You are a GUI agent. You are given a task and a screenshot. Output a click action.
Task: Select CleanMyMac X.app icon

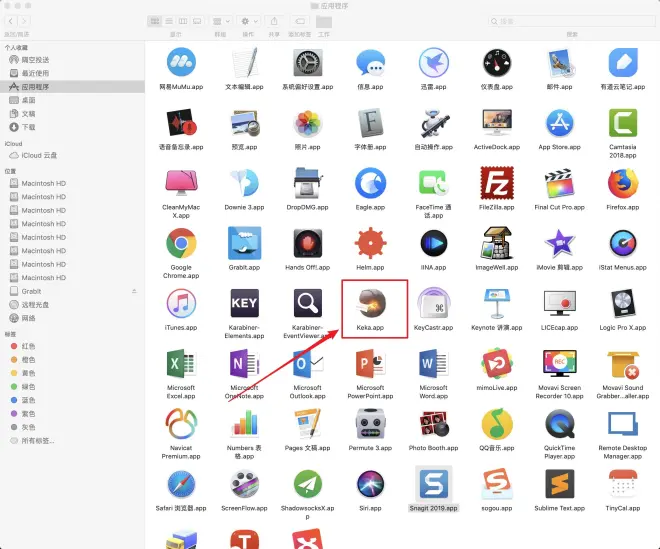coord(181,183)
